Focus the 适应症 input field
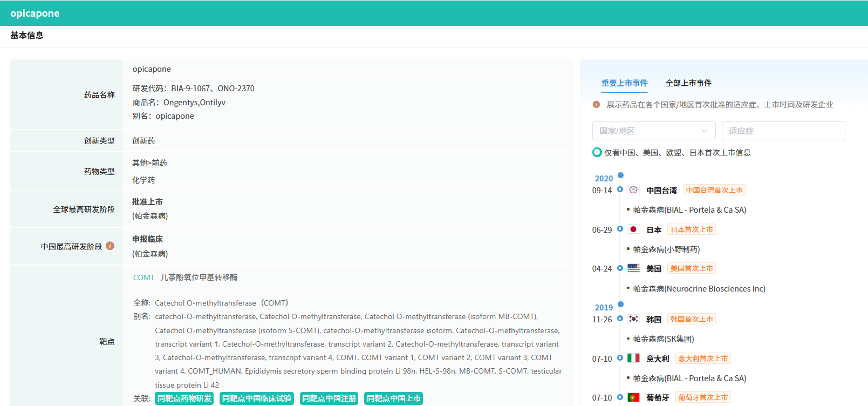The width and height of the screenshot is (868, 406). [x=783, y=131]
